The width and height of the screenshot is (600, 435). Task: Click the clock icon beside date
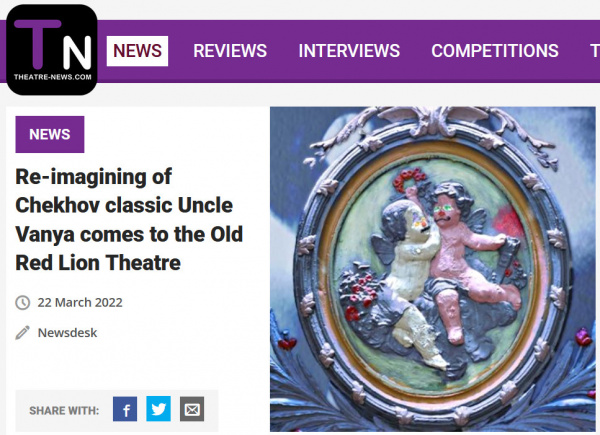point(23,302)
